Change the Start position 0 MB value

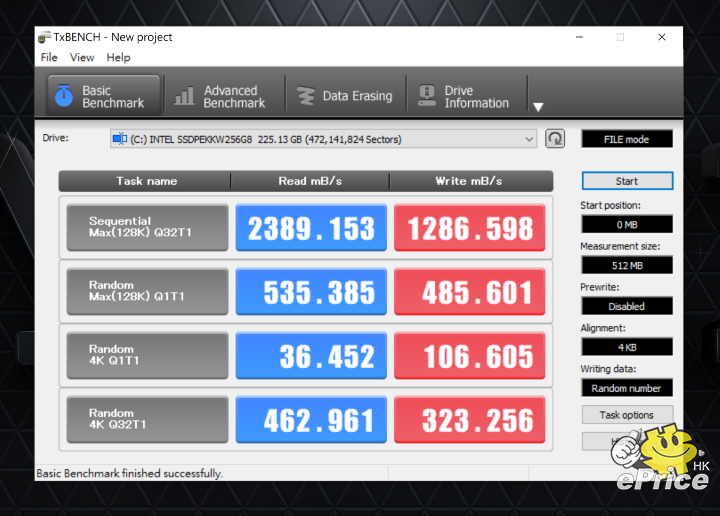coord(627,224)
